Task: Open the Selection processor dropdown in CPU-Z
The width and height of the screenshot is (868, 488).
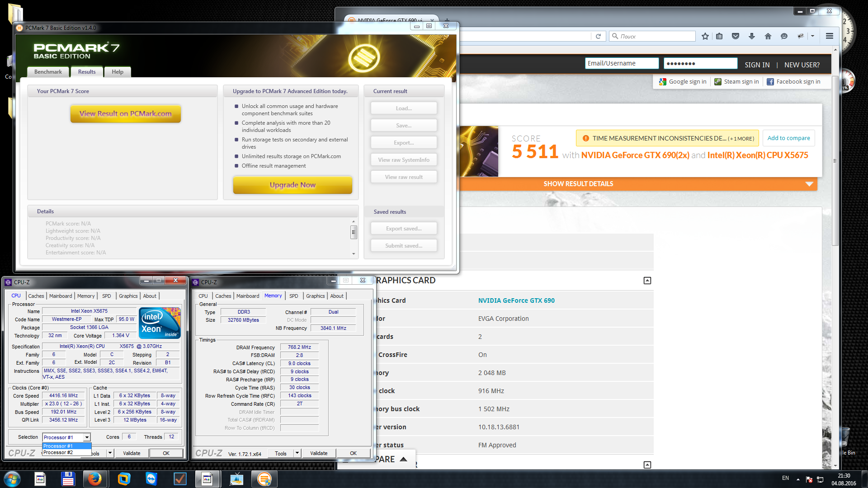Action: point(87,437)
